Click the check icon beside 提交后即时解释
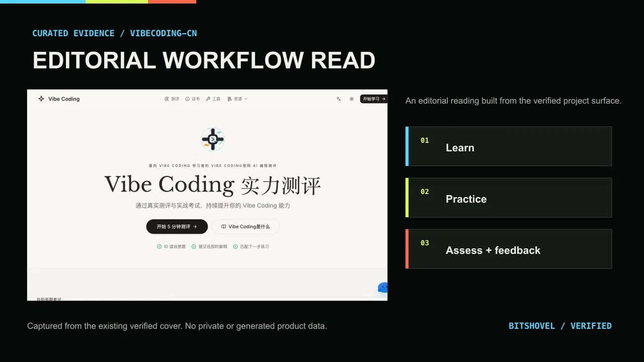The width and height of the screenshot is (644, 362). [194, 247]
